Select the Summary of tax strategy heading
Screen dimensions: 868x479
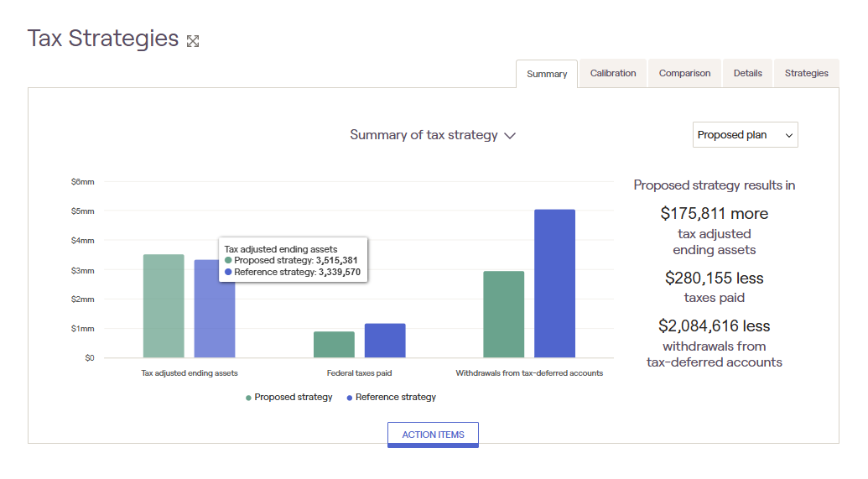(x=424, y=135)
